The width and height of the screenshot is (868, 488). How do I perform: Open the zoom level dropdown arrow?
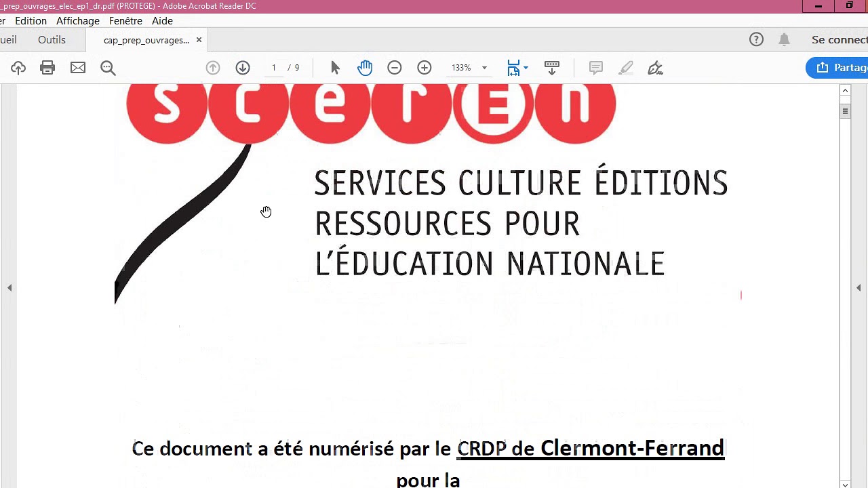[484, 68]
